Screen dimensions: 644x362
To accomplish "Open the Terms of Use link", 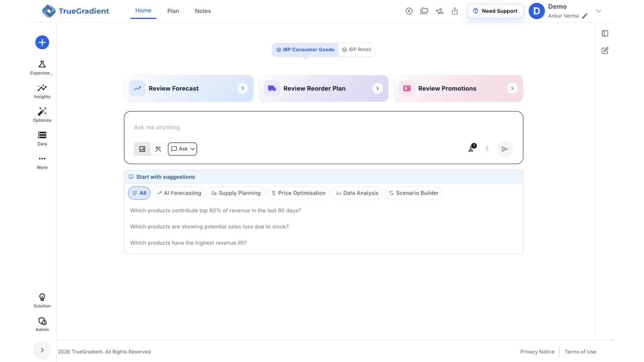I will [x=580, y=352].
